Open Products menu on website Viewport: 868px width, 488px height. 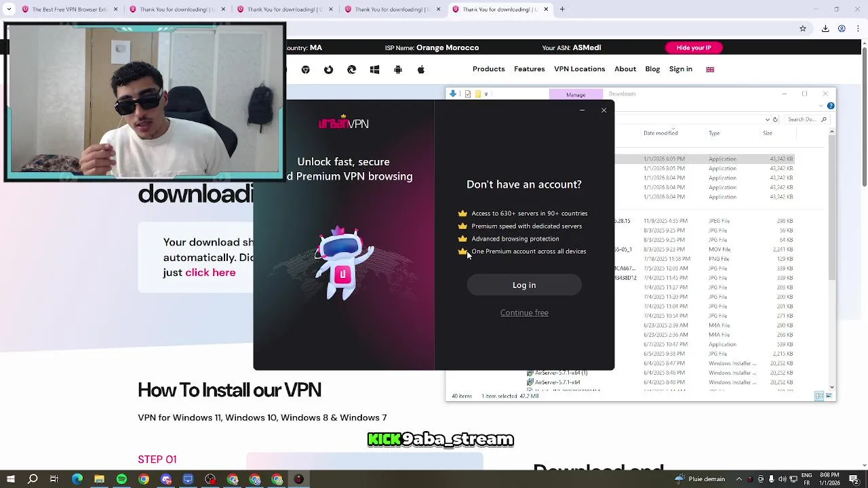[x=488, y=69]
